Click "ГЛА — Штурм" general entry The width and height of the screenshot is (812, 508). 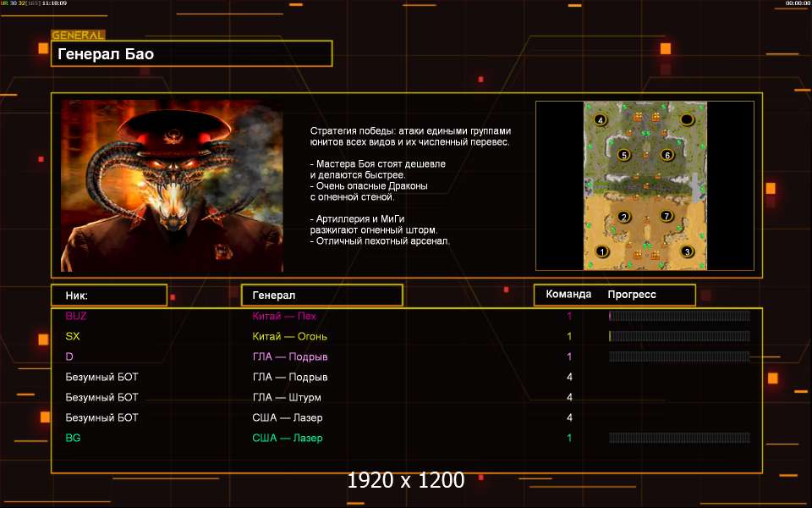pyautogui.click(x=287, y=398)
